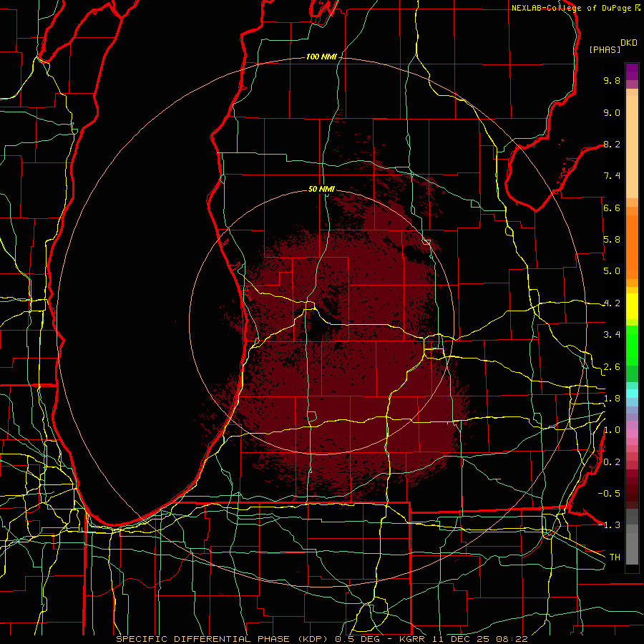644x644 pixels.
Task: Select the -1.3 value on color scale
Action: coord(609,525)
